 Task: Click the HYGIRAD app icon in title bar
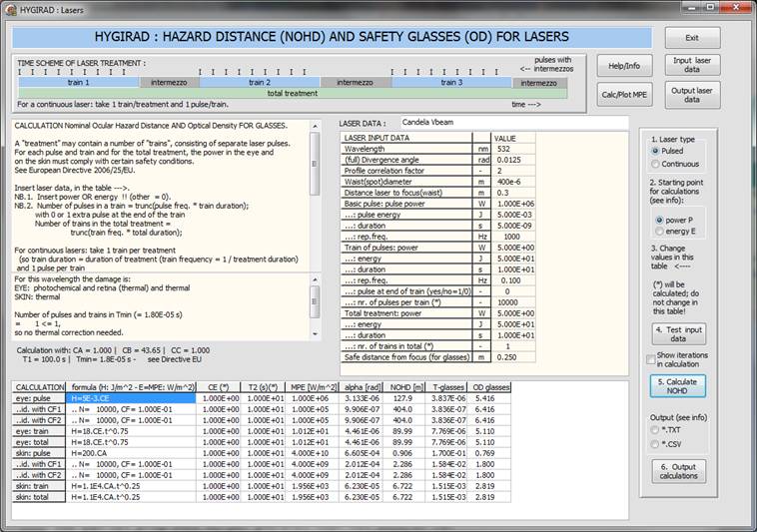(x=11, y=9)
